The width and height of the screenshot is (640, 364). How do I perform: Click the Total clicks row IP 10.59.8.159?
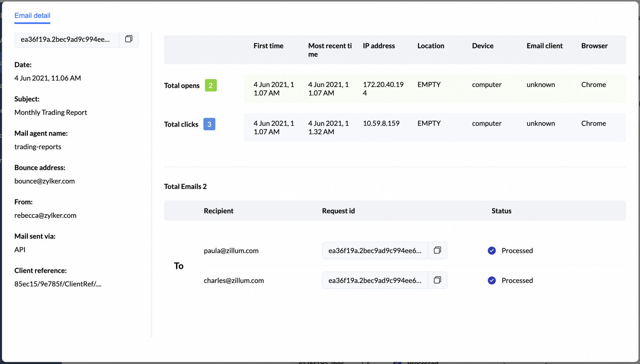click(381, 123)
